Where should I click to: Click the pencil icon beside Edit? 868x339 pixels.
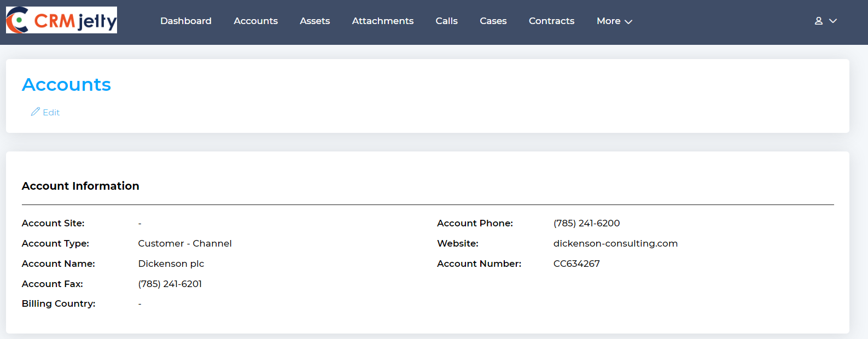click(x=36, y=112)
